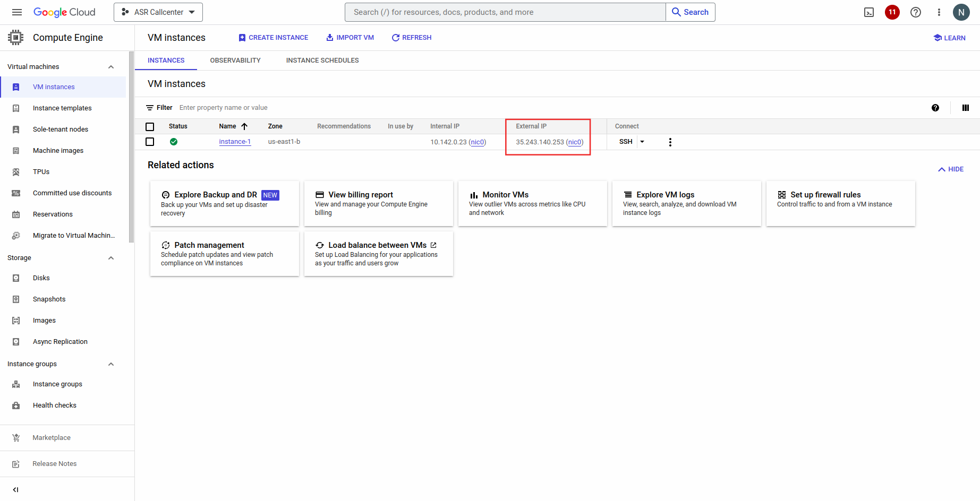This screenshot has width=980, height=501.
Task: Click the Create Instance button
Action: tap(274, 38)
